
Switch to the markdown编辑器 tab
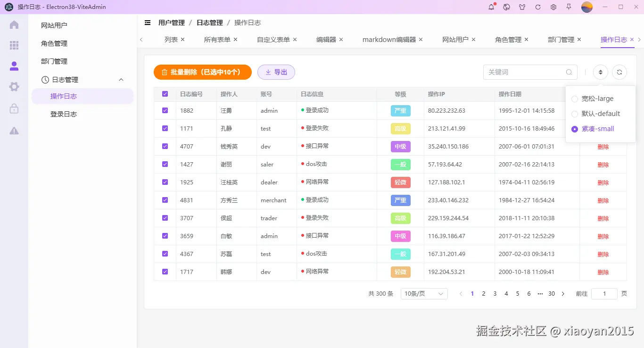coord(389,40)
